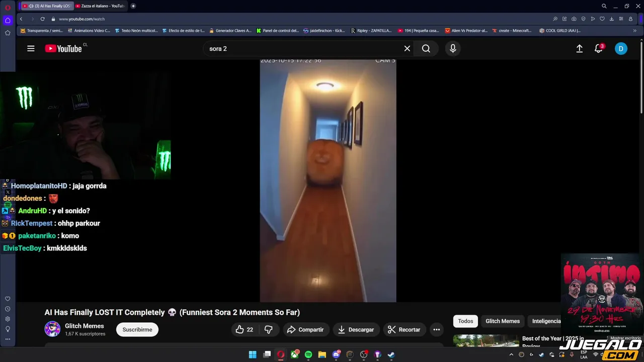Viewport: 644px width, 362px height.
Task: Go to YouTube home via logo
Action: [x=63, y=48]
